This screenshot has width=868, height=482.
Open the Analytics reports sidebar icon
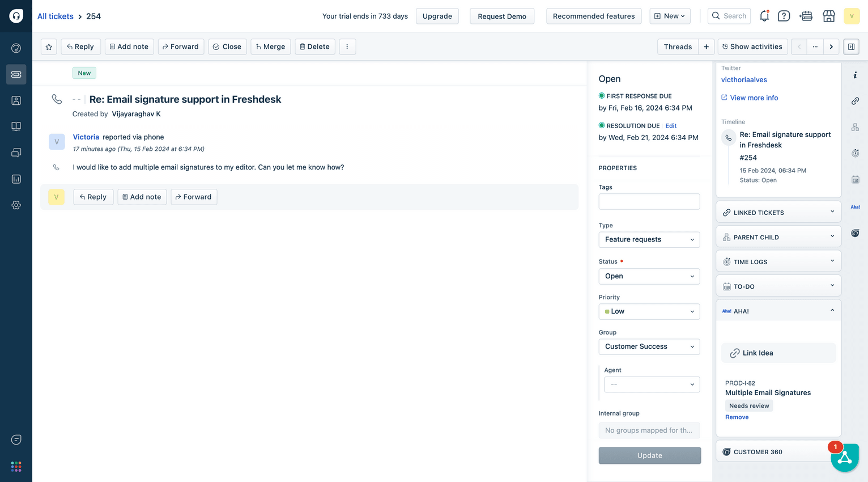pyautogui.click(x=16, y=179)
